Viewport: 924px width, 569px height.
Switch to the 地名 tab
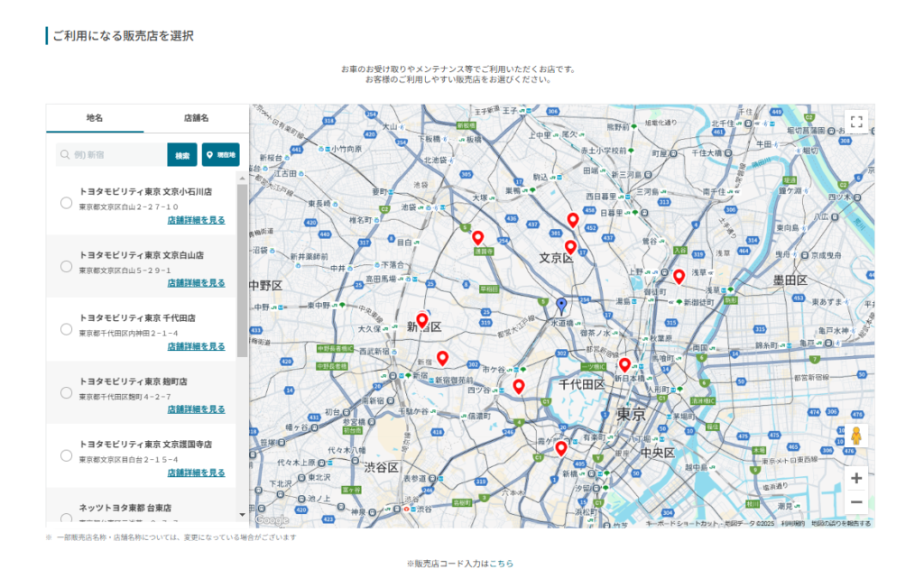(95, 118)
